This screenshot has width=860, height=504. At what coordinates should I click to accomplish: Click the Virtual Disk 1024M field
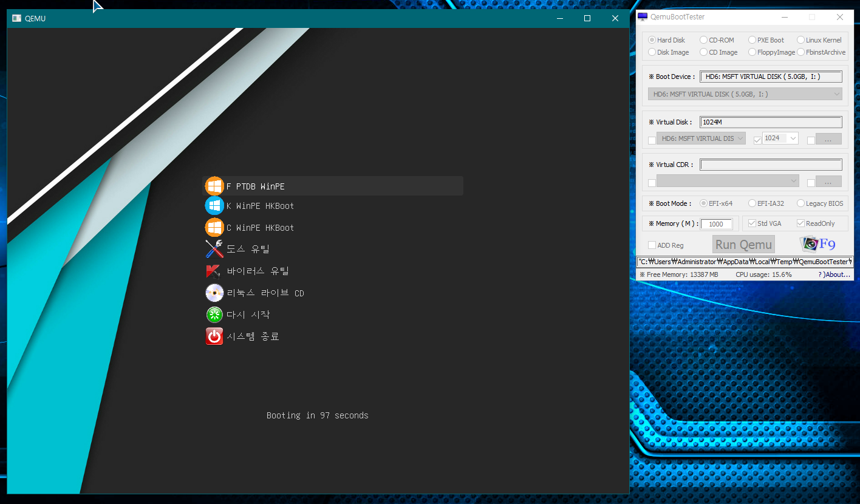(x=771, y=122)
